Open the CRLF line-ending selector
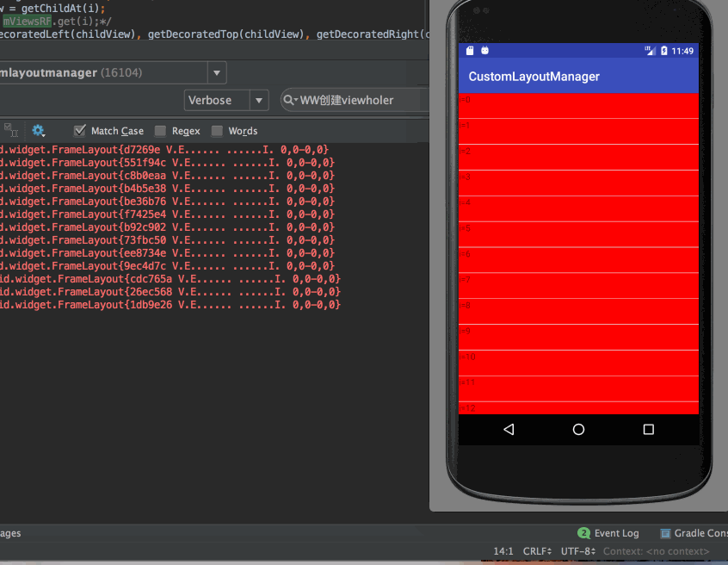728x565 pixels. 536,551
